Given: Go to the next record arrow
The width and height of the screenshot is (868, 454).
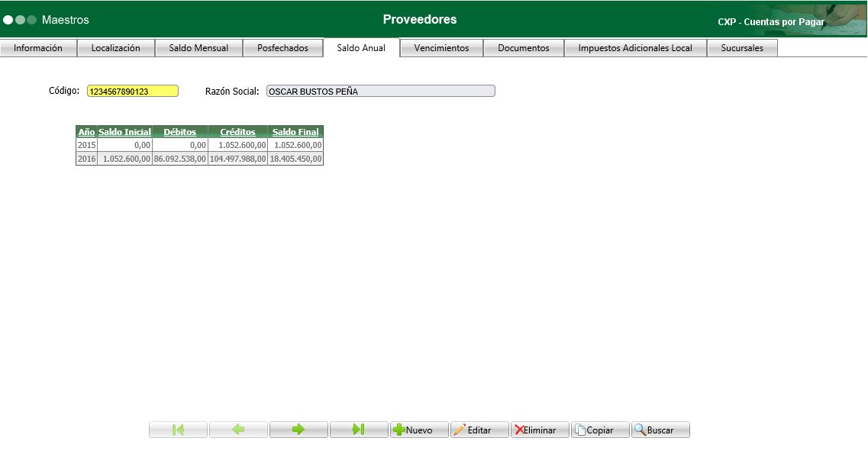Looking at the screenshot, I should pos(299,430).
